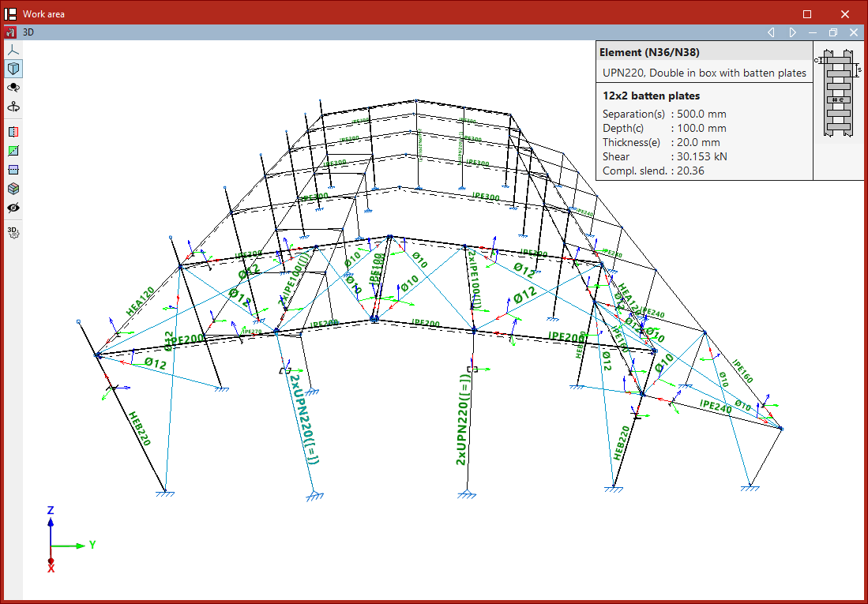Click the previous view left arrow
The height and width of the screenshot is (604, 868).
coord(772,32)
